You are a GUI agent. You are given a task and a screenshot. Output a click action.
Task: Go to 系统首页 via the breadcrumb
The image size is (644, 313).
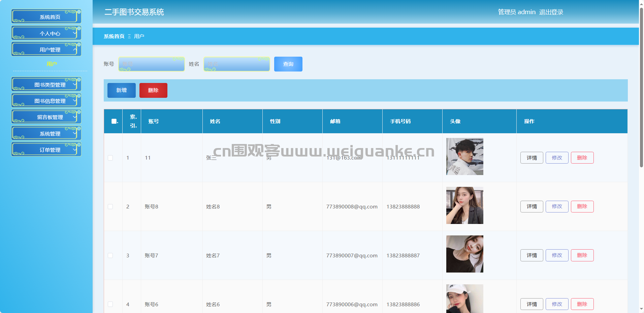tap(114, 36)
